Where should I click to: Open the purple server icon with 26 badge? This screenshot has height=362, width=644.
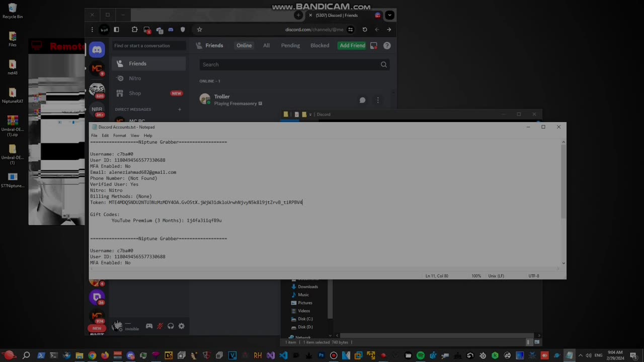click(x=97, y=297)
